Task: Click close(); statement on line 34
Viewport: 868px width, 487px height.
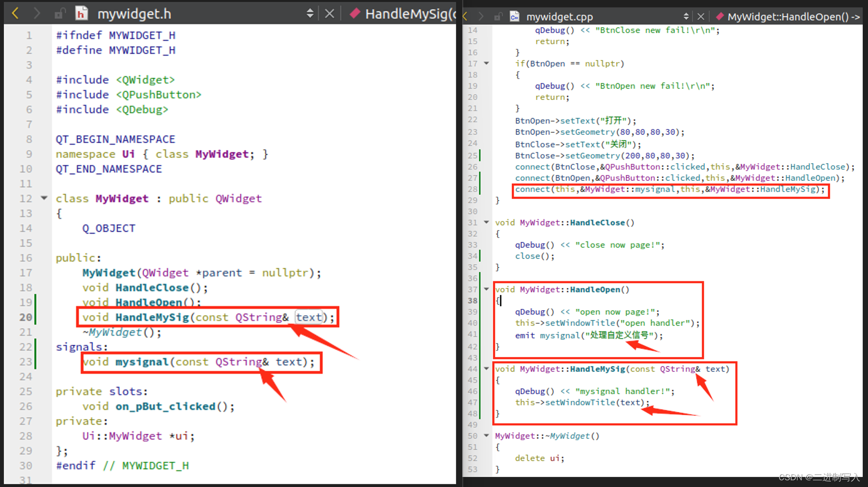Action: [535, 256]
